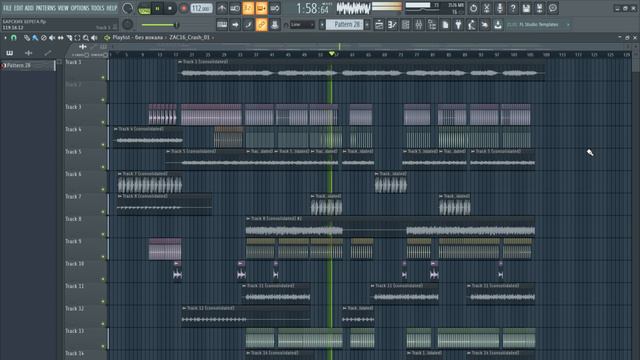This screenshot has width=640, height=360.
Task: Click the download content library icon
Action: (498, 25)
